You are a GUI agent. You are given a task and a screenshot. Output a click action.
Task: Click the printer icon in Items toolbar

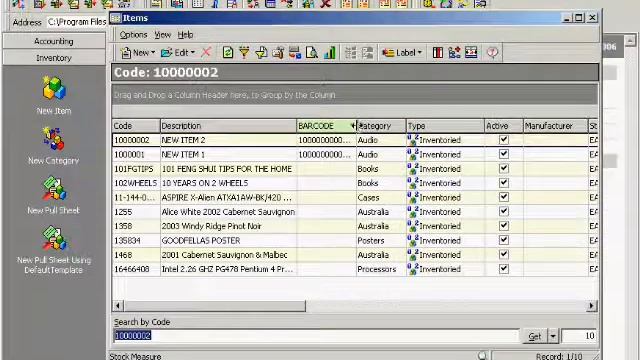[278, 52]
